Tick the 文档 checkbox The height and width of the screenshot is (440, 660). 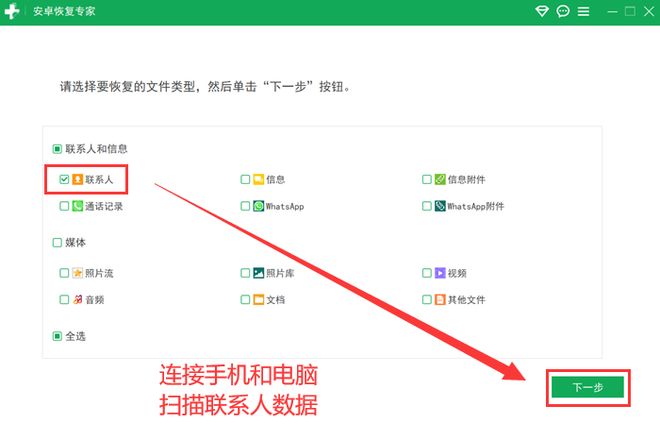pos(245,299)
